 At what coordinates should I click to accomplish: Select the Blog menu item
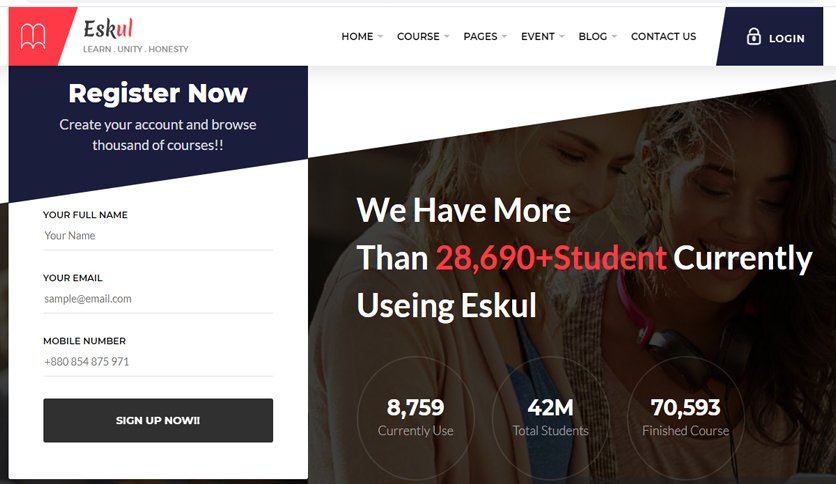click(x=592, y=36)
